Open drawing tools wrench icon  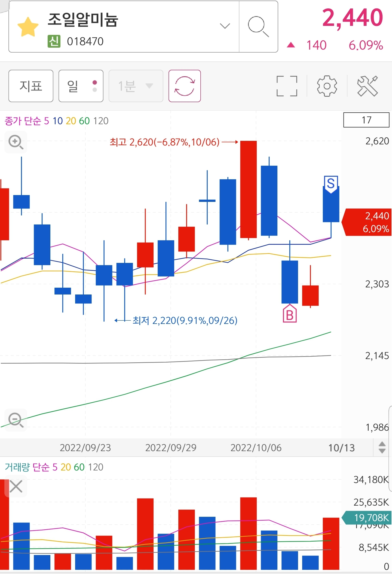coord(367,86)
